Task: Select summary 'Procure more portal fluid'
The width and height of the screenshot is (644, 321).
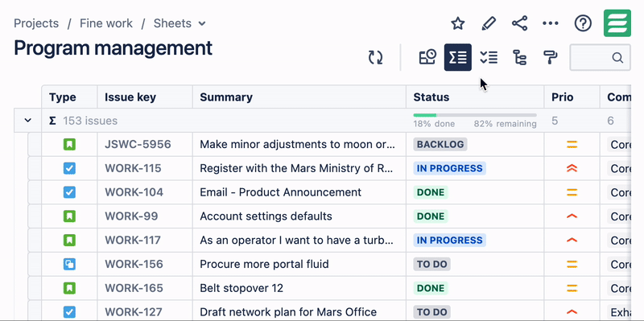Action: coord(265,264)
